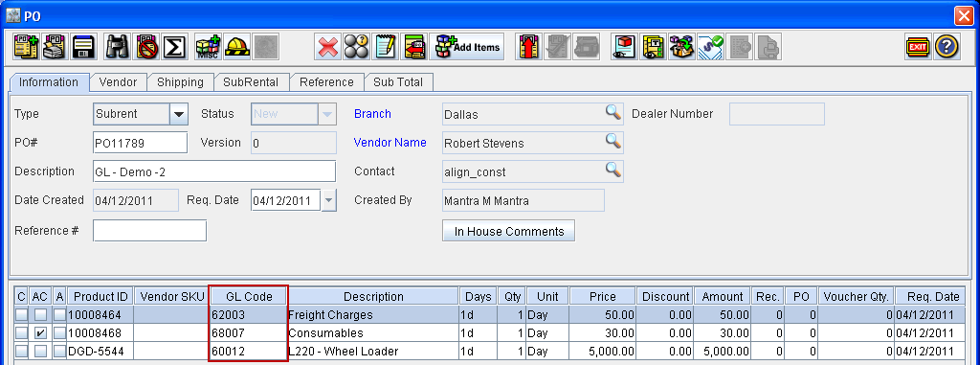Click the Vendor Name lookup magnifier icon
Screen dimensions: 980x365
[x=613, y=142]
